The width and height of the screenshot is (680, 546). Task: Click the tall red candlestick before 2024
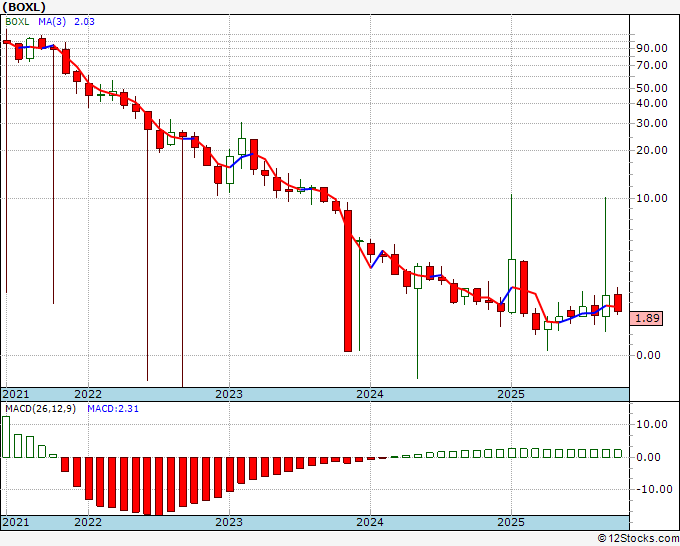348,281
